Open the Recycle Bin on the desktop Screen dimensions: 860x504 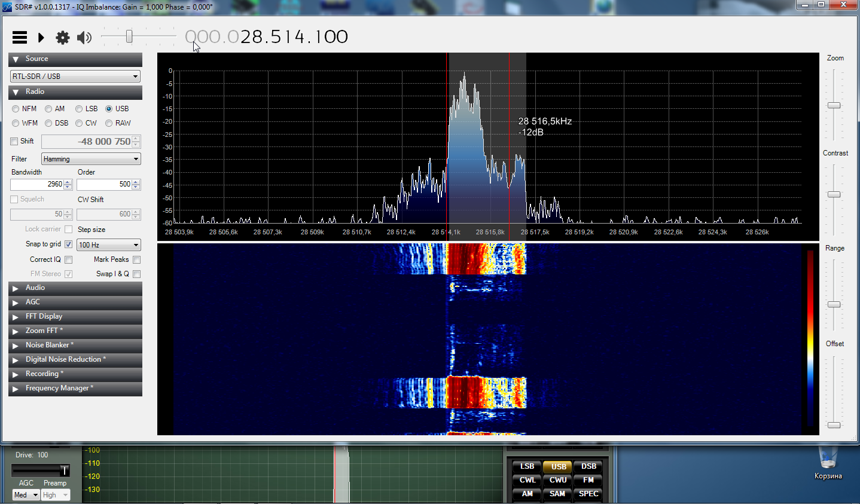point(828,462)
